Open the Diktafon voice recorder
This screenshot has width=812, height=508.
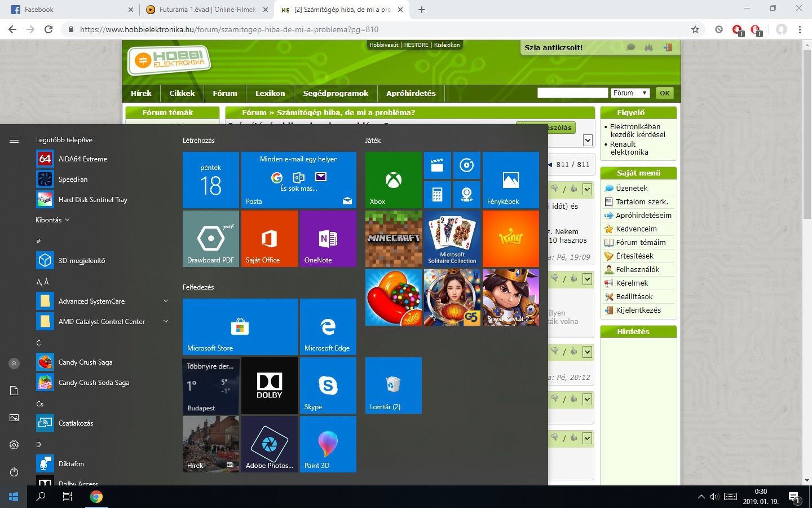point(101,464)
